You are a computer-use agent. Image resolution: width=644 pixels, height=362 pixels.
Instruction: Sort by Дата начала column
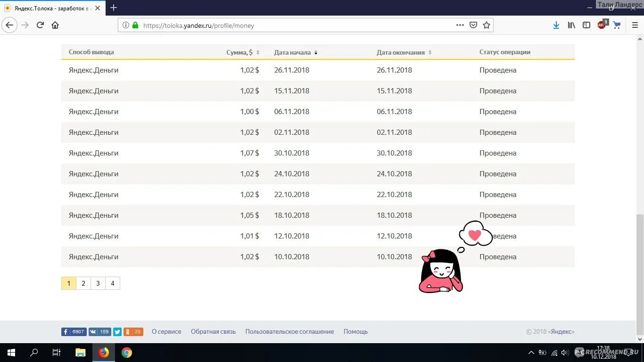point(296,52)
